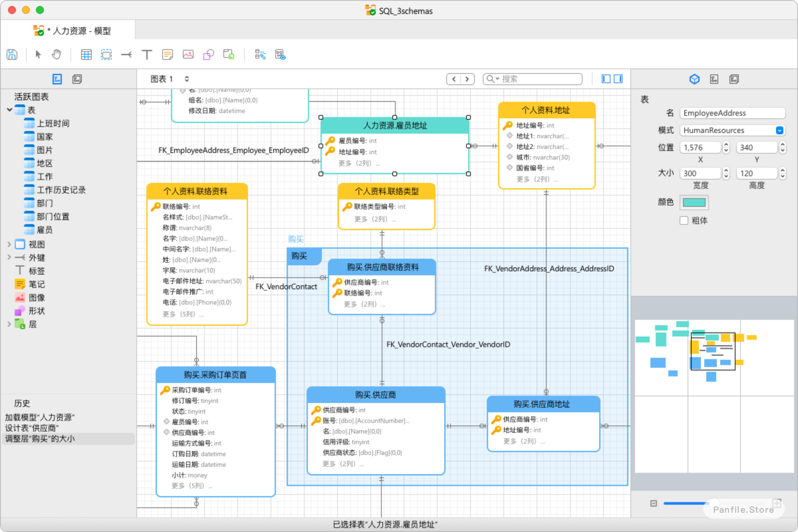Image resolution: width=798 pixels, height=532 pixels.
Task: Select the hand pan tool
Action: click(56, 54)
